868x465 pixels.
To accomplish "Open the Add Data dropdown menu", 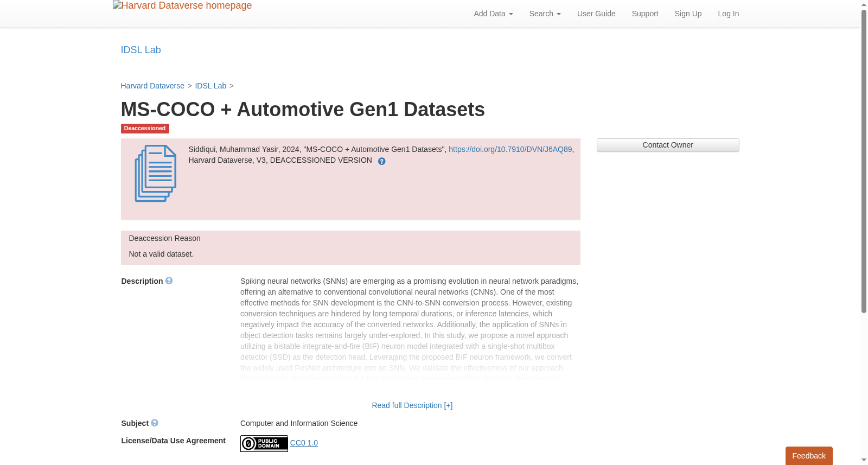I will [493, 14].
